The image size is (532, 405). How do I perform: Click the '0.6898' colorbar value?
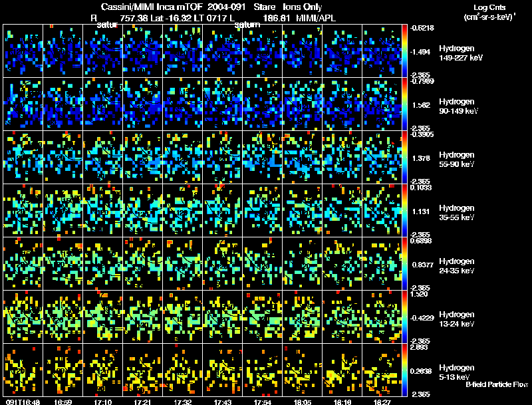(x=421, y=241)
